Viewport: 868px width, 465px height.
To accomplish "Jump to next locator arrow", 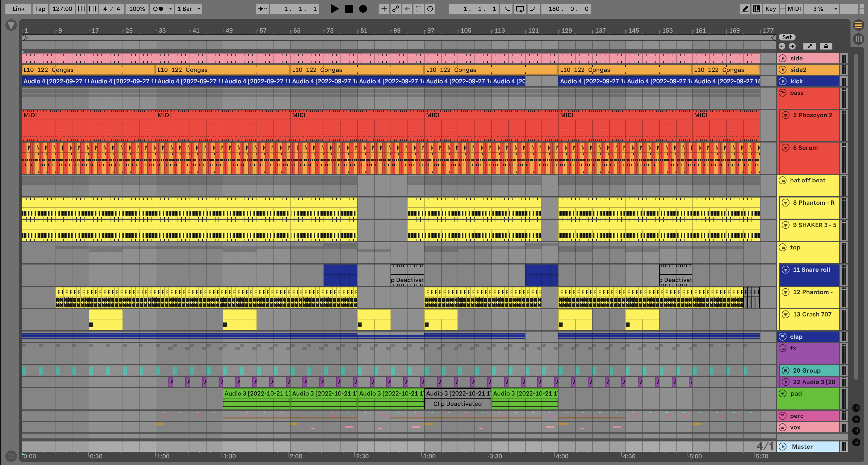I will [x=792, y=46].
